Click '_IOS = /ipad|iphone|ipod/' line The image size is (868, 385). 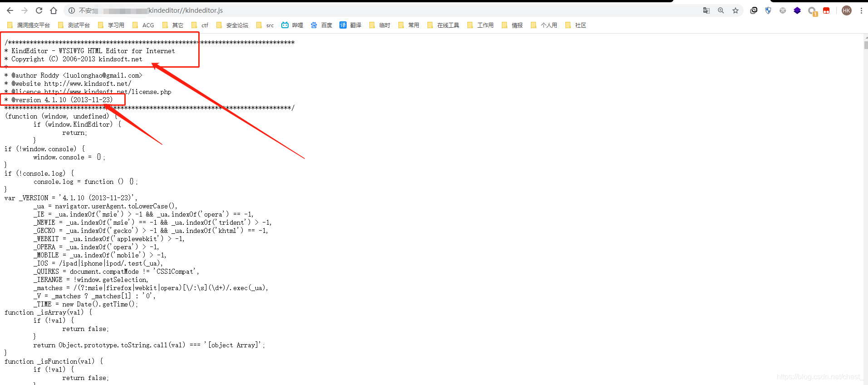98,263
